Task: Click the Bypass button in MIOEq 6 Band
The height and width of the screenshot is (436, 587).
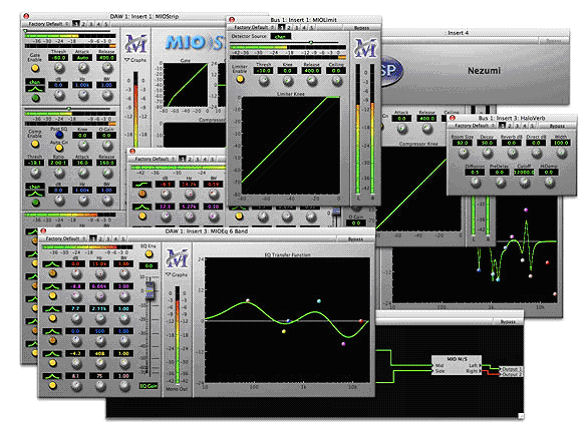Action: [x=355, y=239]
